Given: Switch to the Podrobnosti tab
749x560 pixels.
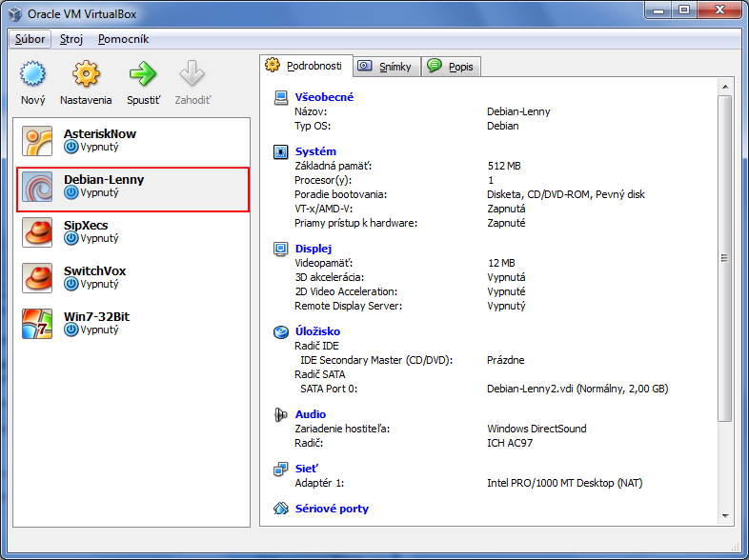Looking at the screenshot, I should pos(307,66).
